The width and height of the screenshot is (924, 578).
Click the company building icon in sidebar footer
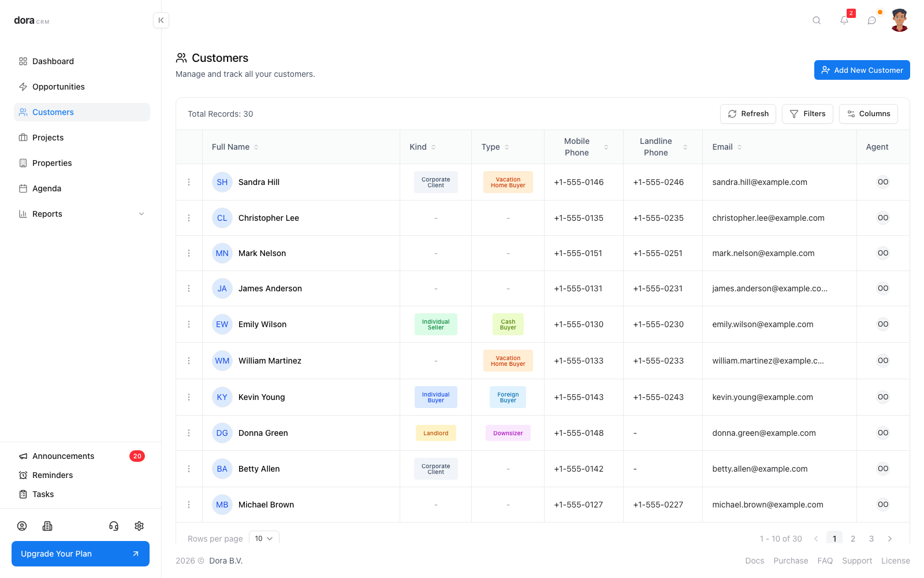47,526
